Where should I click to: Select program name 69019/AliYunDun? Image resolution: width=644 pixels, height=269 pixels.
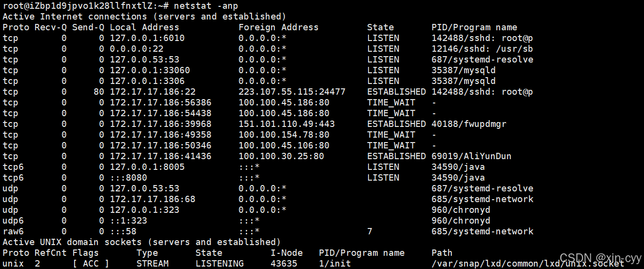[471, 156]
